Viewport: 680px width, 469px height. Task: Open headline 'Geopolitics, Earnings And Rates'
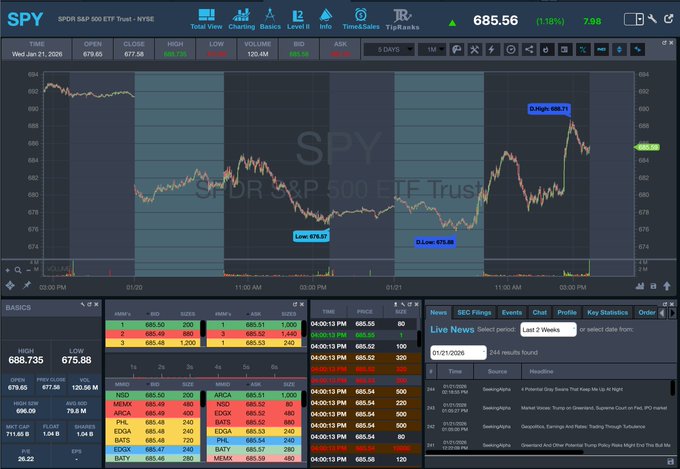583,426
